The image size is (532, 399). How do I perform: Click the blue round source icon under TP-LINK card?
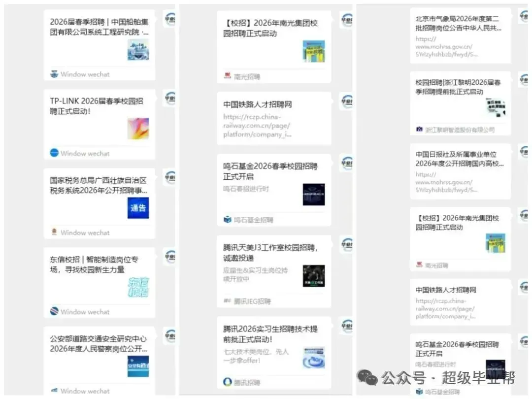[x=54, y=153]
